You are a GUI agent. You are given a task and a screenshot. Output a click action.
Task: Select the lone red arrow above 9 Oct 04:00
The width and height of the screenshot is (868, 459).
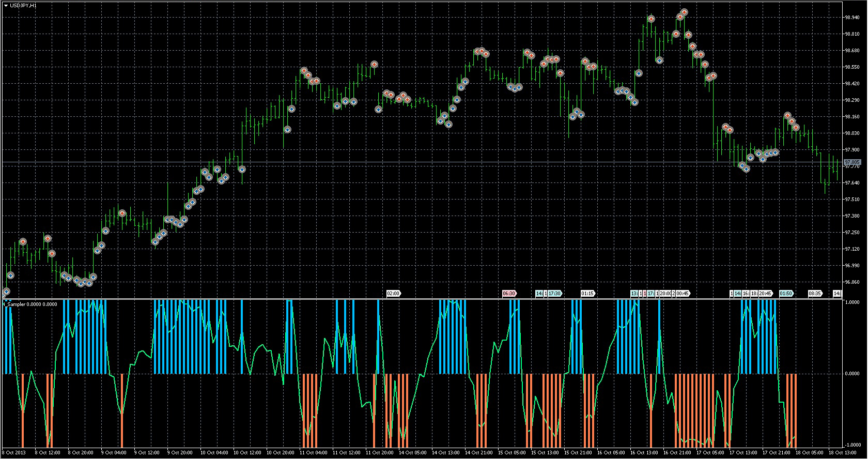122,213
